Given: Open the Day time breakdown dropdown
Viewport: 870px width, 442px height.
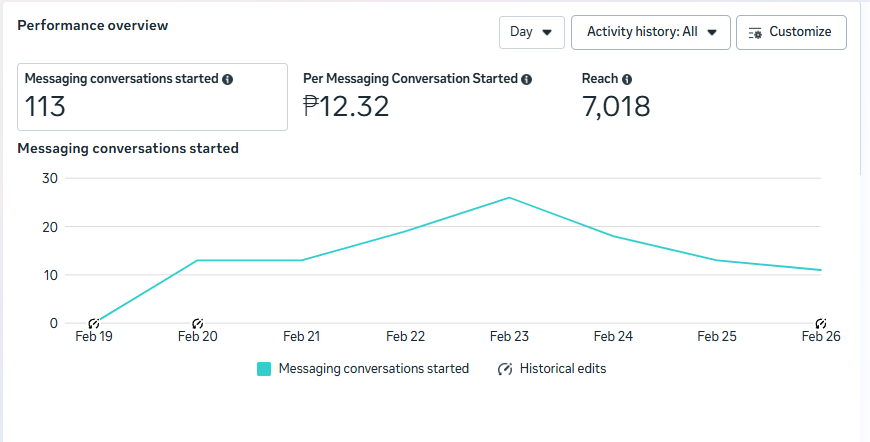Looking at the screenshot, I should click(531, 32).
